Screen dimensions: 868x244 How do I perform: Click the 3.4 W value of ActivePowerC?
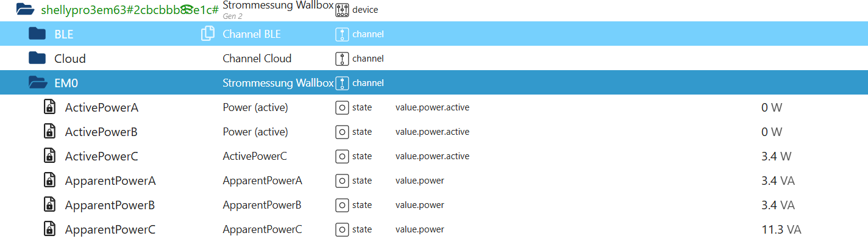pos(776,156)
